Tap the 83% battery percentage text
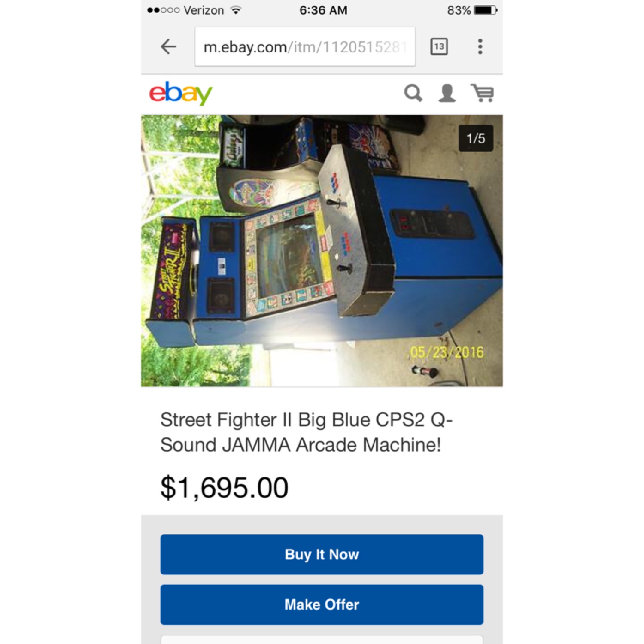 pos(459,10)
